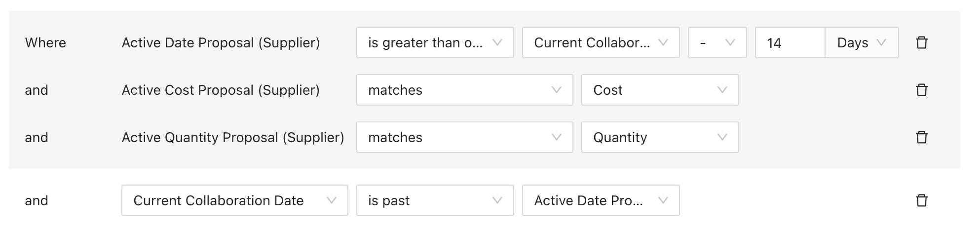This screenshot has width=980, height=227.
Task: Click the Where condition label
Action: pos(45,43)
